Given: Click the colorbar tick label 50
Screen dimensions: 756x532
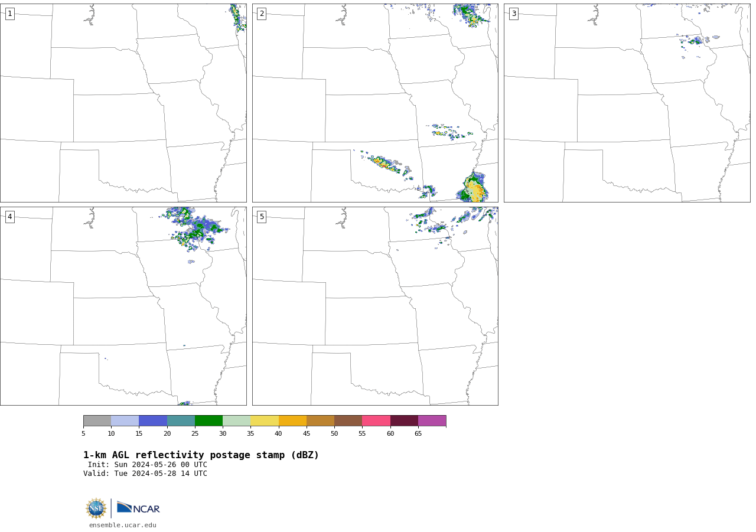Looking at the screenshot, I should (x=334, y=434).
